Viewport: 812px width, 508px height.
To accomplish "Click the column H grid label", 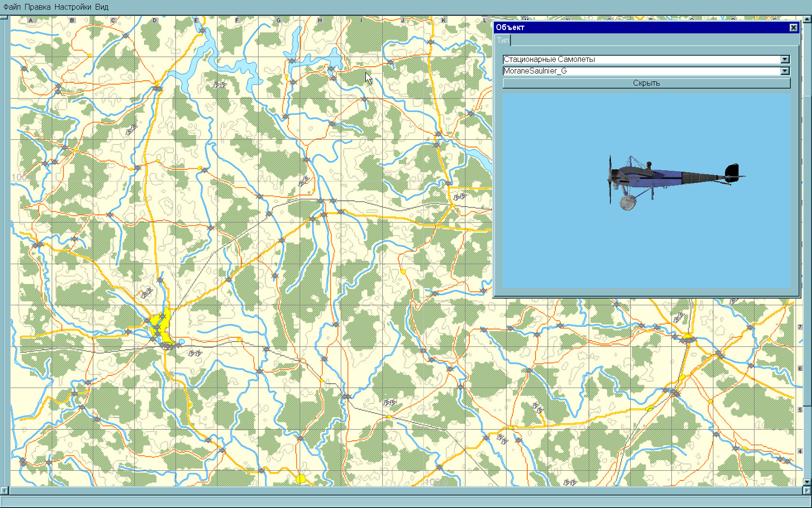I will pos(319,20).
